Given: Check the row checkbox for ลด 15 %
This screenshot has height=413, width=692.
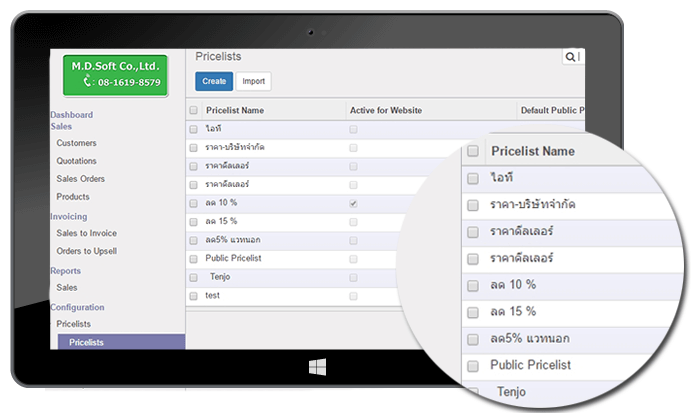Looking at the screenshot, I should pyautogui.click(x=193, y=222).
